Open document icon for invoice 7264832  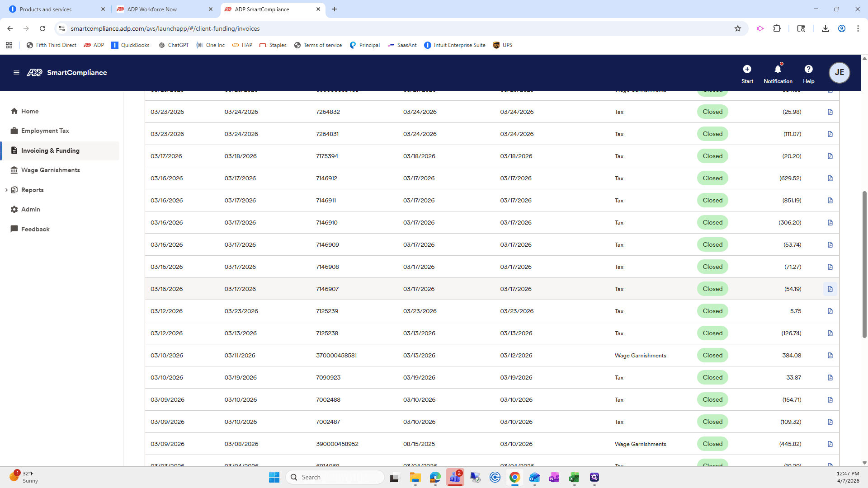[830, 112]
